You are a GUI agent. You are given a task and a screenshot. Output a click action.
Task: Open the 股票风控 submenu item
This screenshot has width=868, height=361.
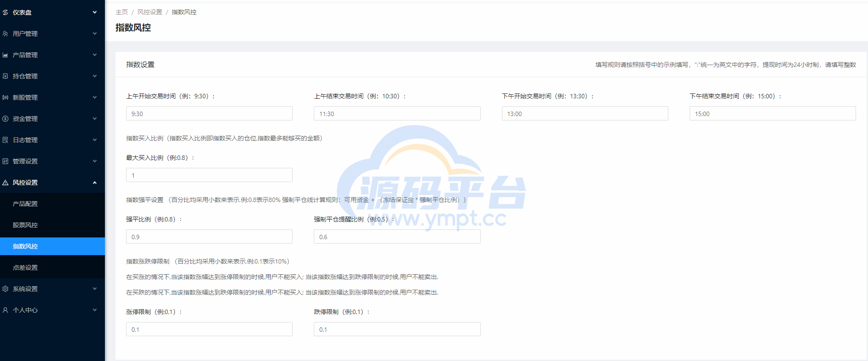[x=52, y=225]
